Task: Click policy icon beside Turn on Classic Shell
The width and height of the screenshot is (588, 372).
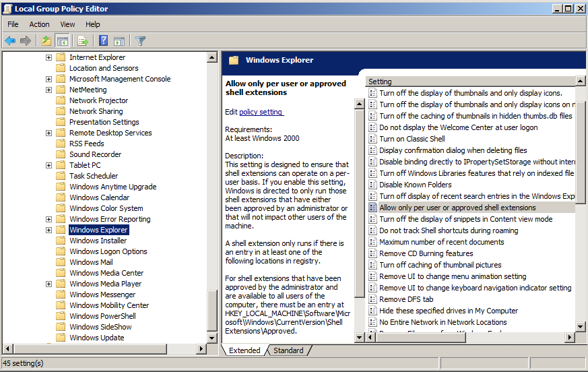Action: (372, 139)
